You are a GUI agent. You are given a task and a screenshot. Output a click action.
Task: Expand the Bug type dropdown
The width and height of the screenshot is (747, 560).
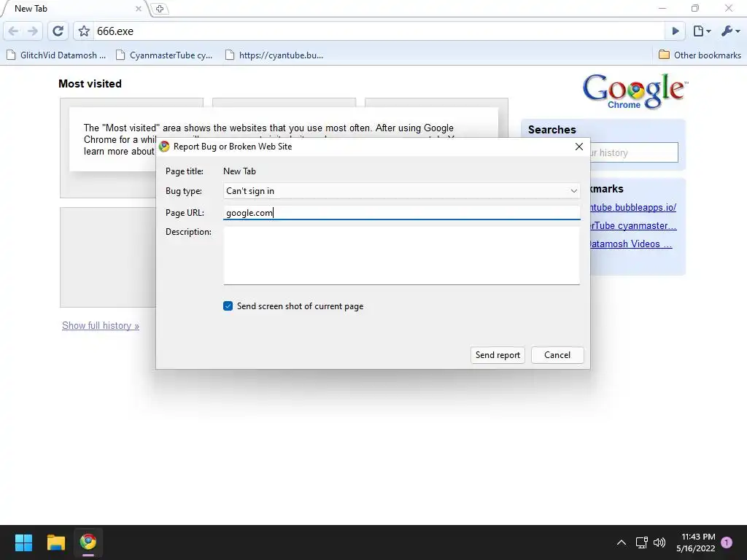(x=402, y=191)
